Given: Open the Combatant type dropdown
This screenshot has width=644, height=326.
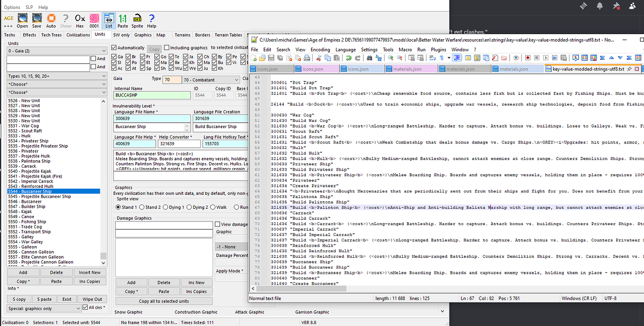Looking at the screenshot, I should click(x=210, y=79).
